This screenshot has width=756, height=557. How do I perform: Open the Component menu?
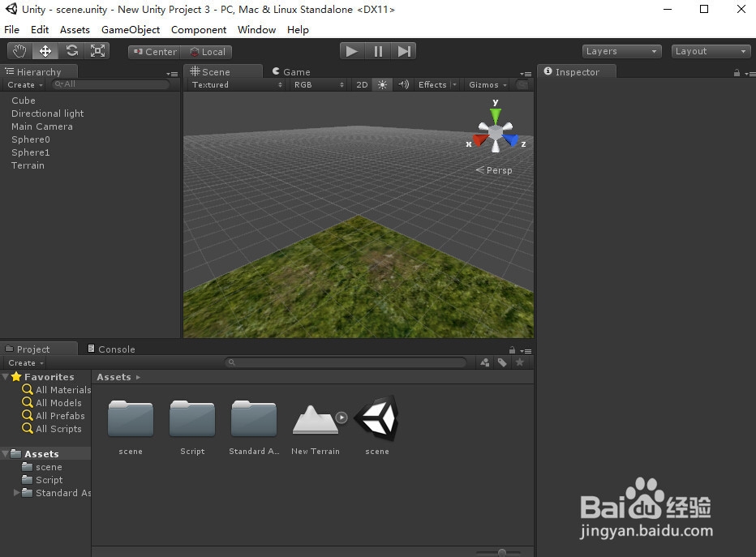[x=199, y=30]
